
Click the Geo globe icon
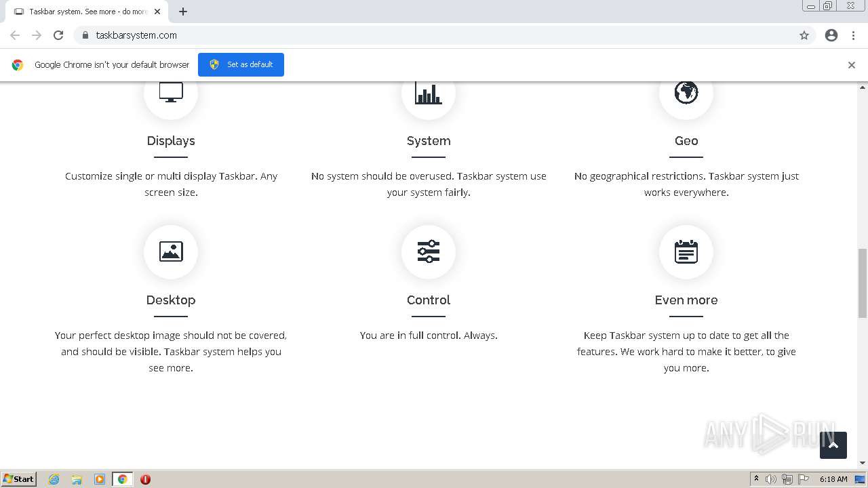[x=686, y=91]
